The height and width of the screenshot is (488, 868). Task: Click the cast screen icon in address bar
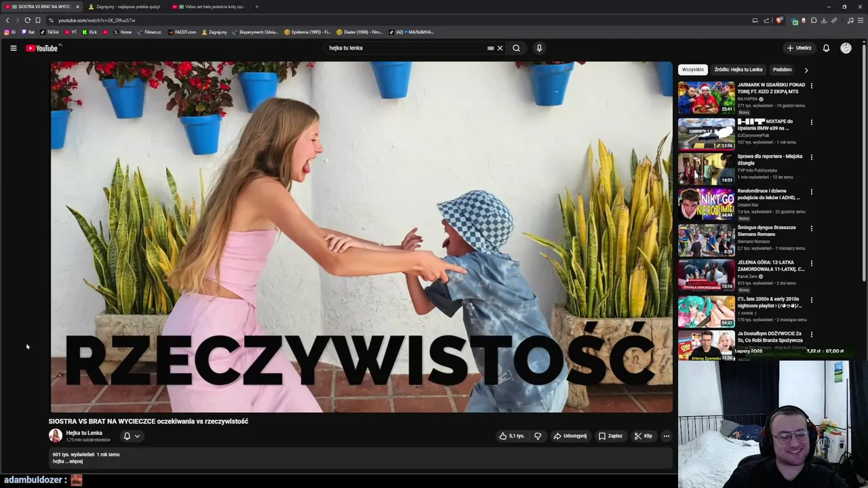pos(755,20)
